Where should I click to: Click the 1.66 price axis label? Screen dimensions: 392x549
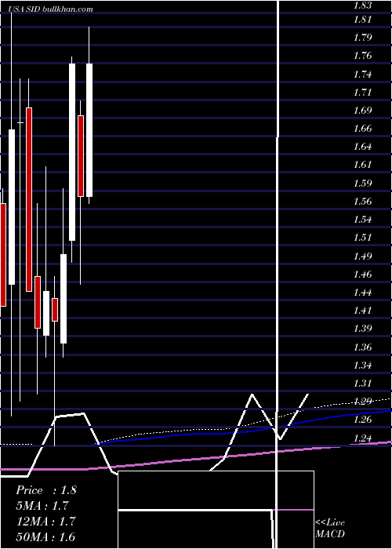coord(362,129)
